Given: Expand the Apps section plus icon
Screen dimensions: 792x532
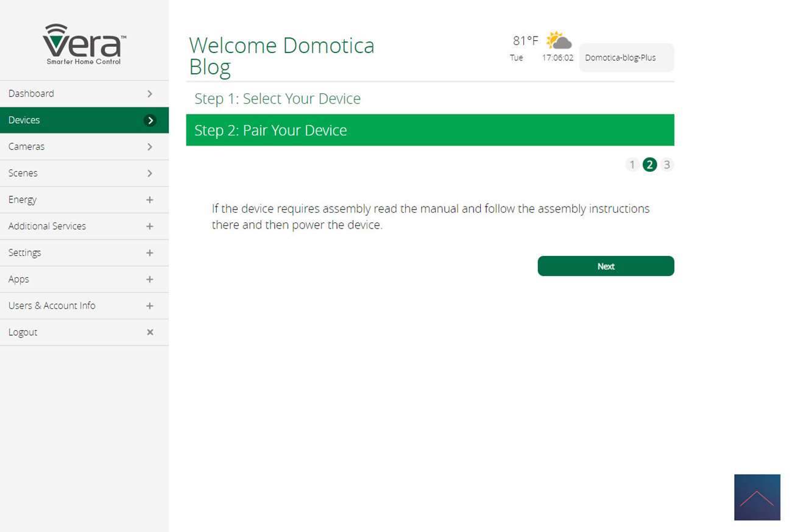Looking at the screenshot, I should pyautogui.click(x=150, y=279).
